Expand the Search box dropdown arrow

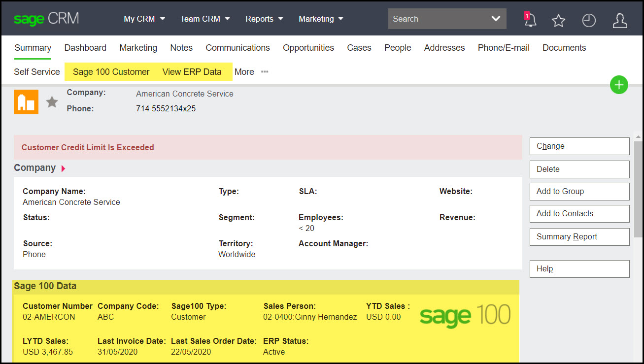(496, 18)
